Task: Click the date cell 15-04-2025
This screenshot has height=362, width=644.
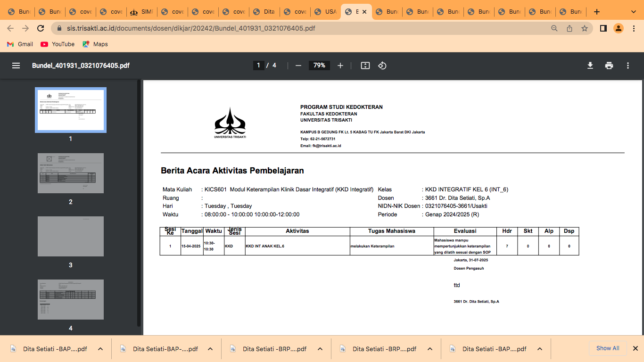Action: coord(191,246)
